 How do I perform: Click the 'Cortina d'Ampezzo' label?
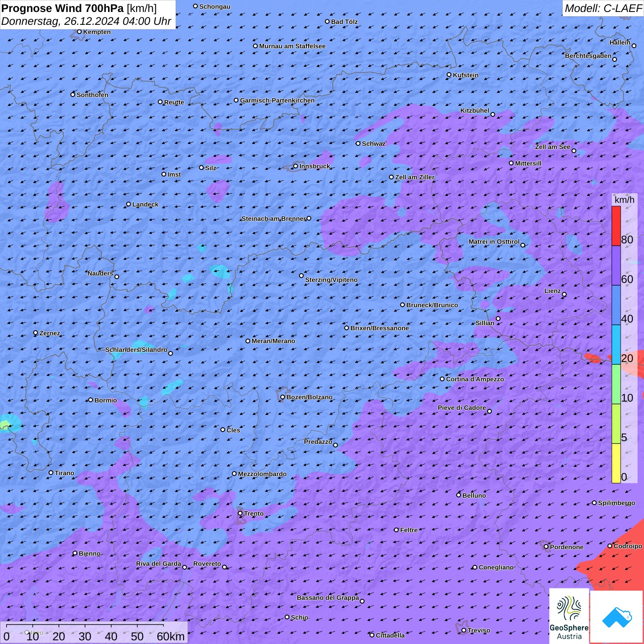pos(475,379)
